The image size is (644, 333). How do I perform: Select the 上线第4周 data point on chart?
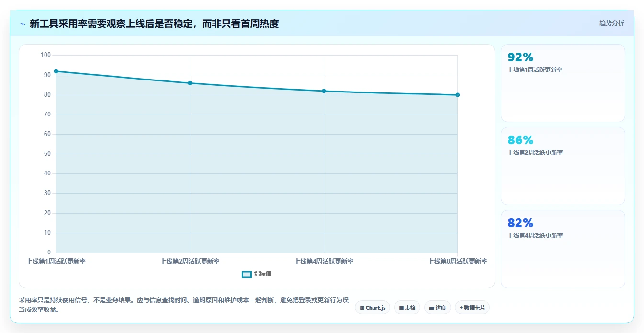324,91
